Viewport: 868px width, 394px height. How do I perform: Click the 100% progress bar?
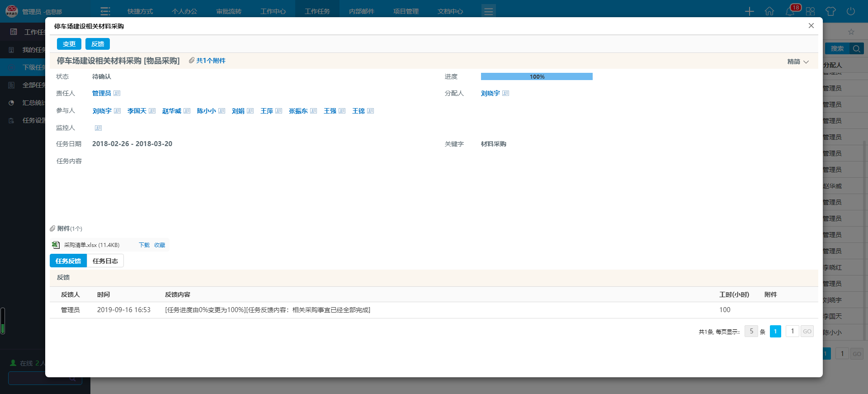(x=537, y=76)
